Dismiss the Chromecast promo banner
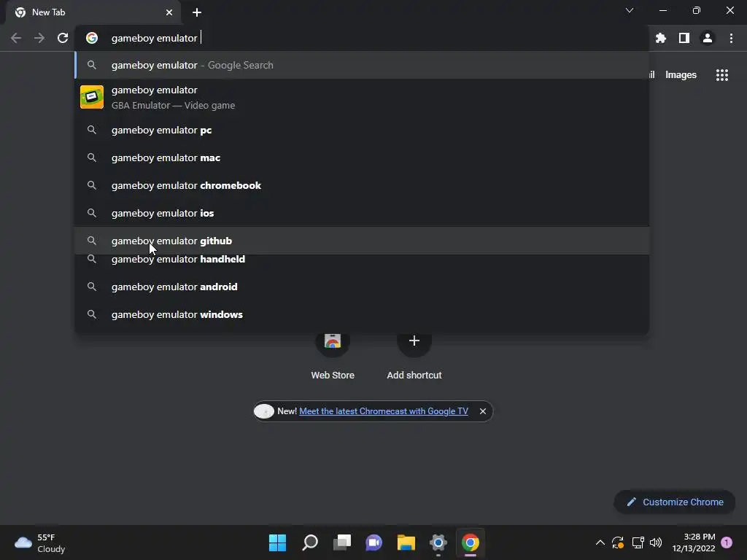Image resolution: width=747 pixels, height=560 pixels. pos(483,411)
